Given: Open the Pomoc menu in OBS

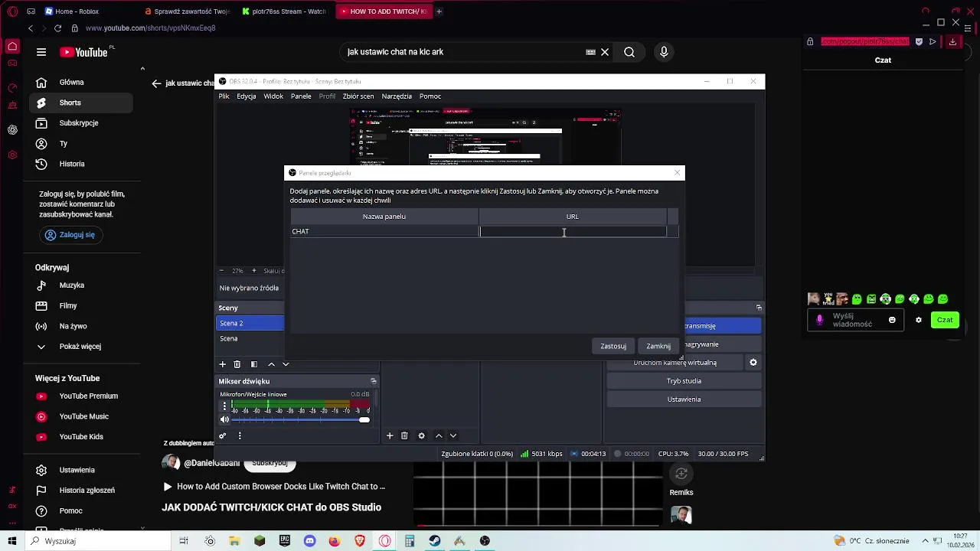Looking at the screenshot, I should 430,96.
